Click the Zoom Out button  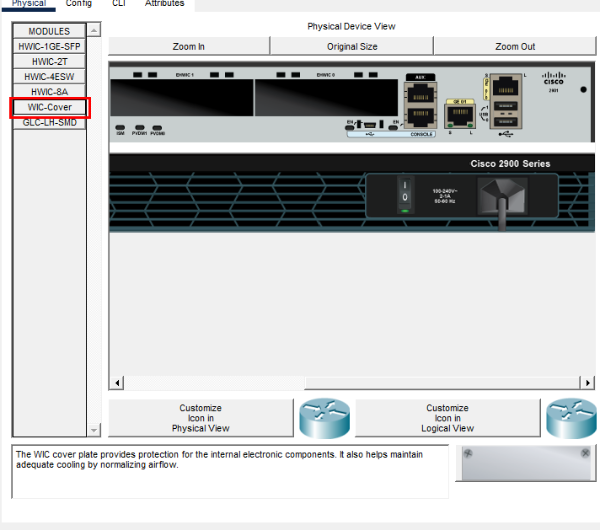515,46
